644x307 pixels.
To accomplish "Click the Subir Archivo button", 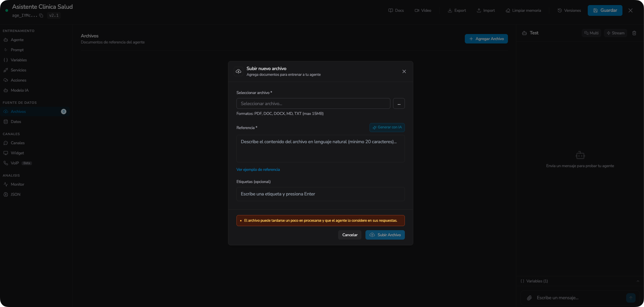I will [x=385, y=235].
